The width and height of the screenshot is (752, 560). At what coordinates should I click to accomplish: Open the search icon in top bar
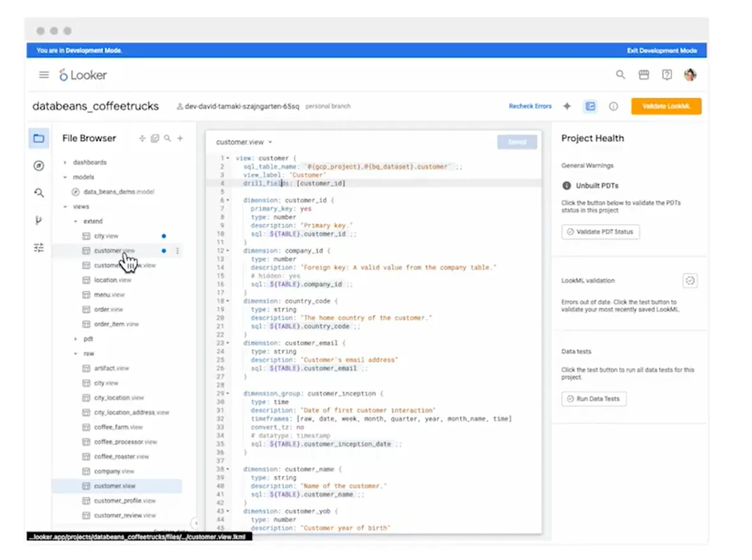[620, 74]
